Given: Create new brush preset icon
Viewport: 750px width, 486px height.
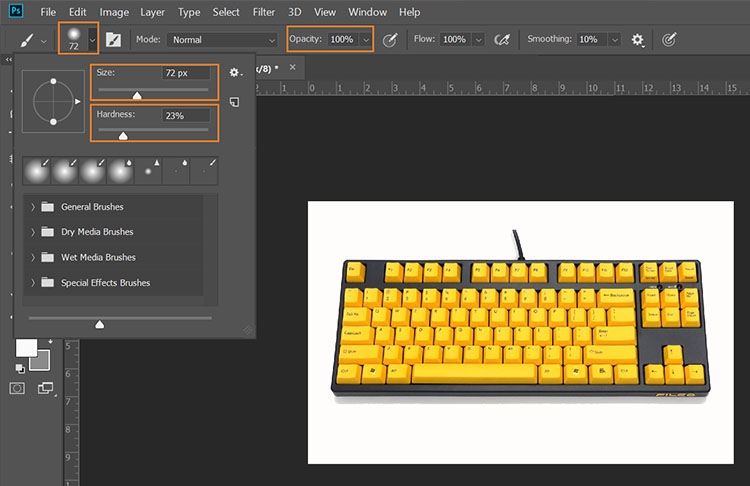Looking at the screenshot, I should [x=234, y=101].
